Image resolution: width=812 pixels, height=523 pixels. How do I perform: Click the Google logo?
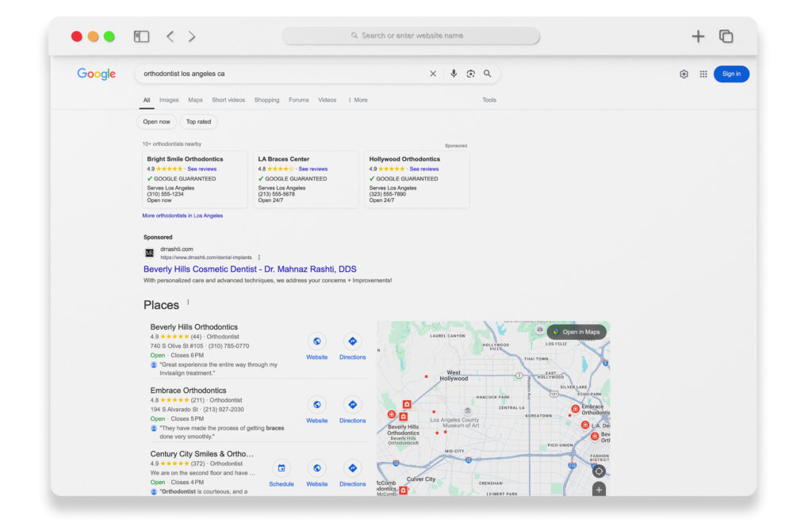(x=96, y=74)
